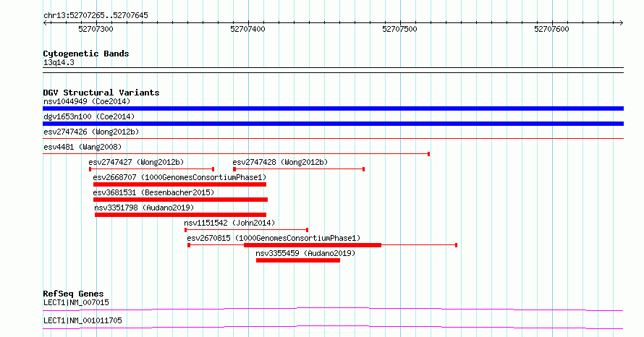Select the thin red line under esv2747426
Viewport: 644px width, 337px height.
pyautogui.click(x=333, y=139)
